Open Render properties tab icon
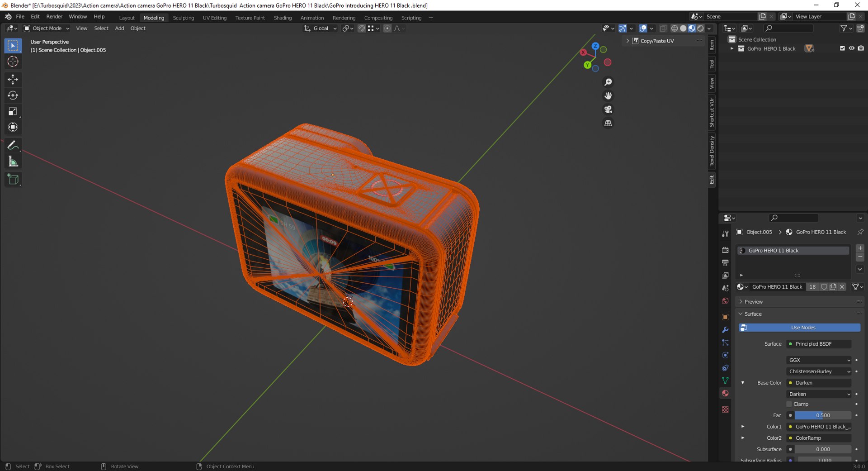 pyautogui.click(x=725, y=250)
